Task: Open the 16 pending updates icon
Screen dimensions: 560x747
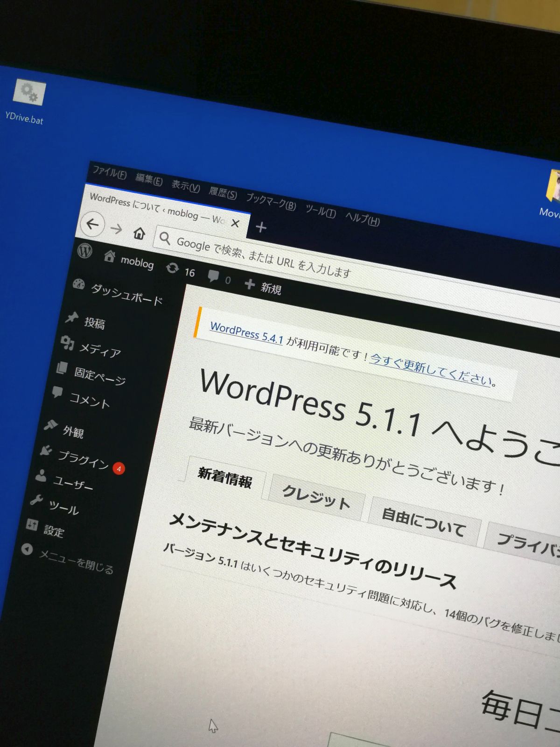Action: coord(173,268)
